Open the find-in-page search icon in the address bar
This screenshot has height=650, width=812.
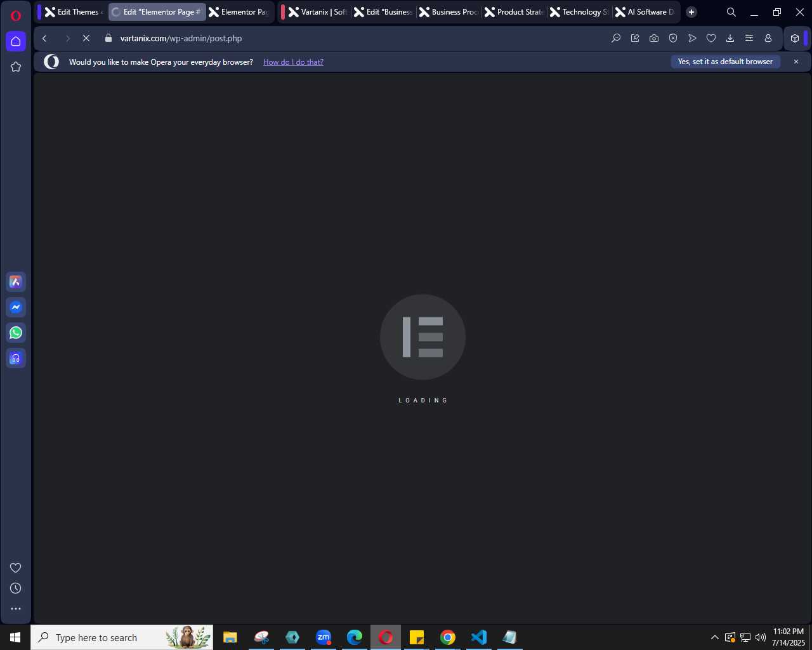point(616,38)
